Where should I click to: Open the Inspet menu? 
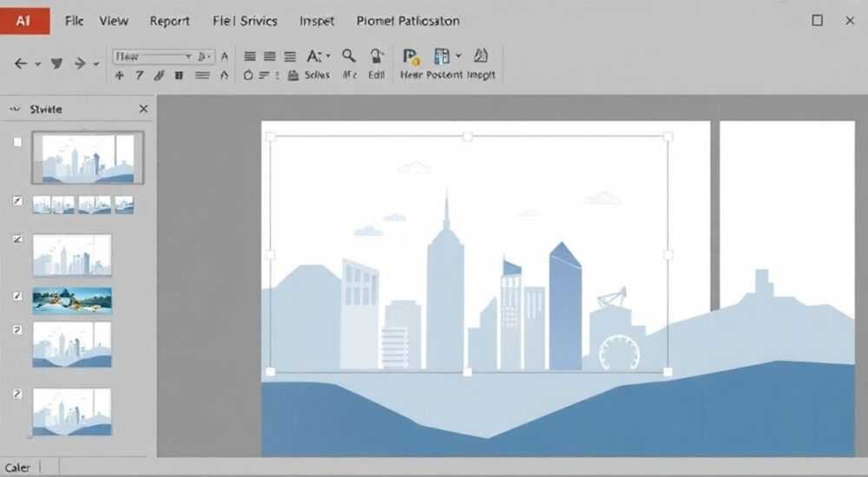pos(317,21)
